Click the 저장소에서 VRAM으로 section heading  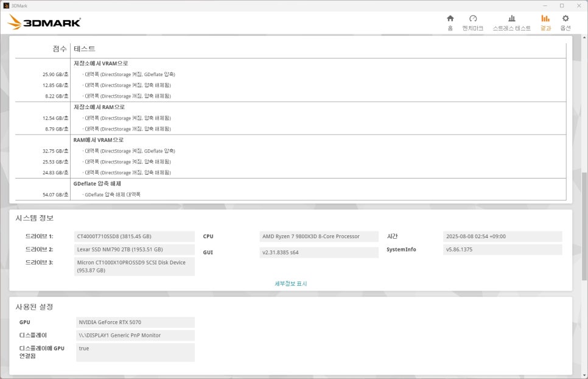coord(100,63)
